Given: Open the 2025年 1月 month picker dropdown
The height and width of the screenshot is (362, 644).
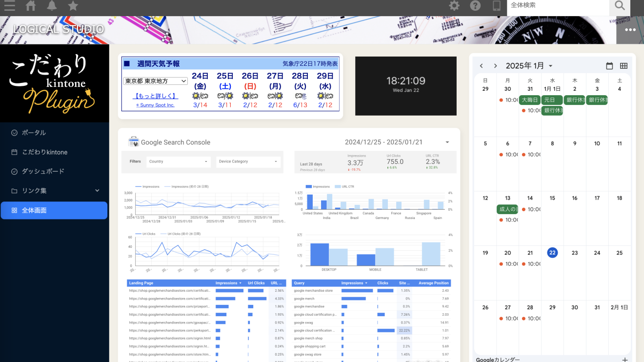Looking at the screenshot, I should pyautogui.click(x=529, y=66).
